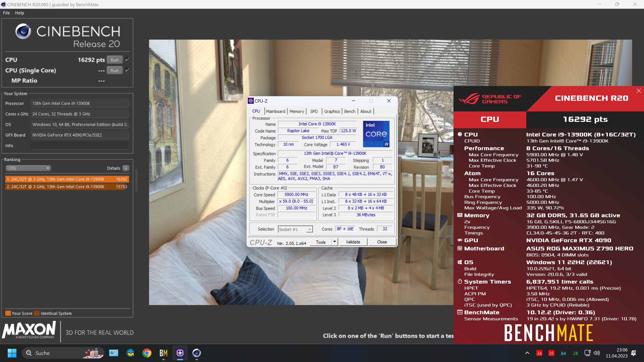This screenshot has width=644, height=362.
Task: Open the Windows Start menu
Action: coord(12,353)
